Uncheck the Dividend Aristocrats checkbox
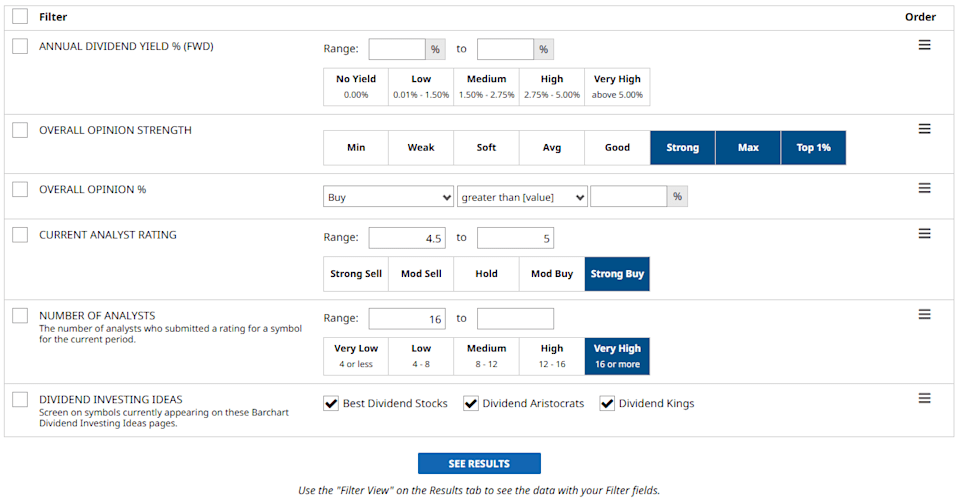This screenshot has width=959, height=498. pos(471,403)
